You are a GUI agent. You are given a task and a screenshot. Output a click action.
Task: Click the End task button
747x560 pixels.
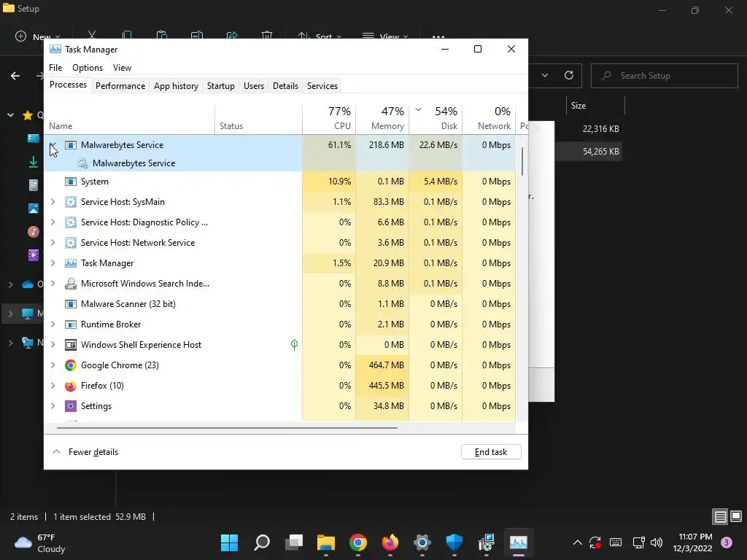coord(491,452)
